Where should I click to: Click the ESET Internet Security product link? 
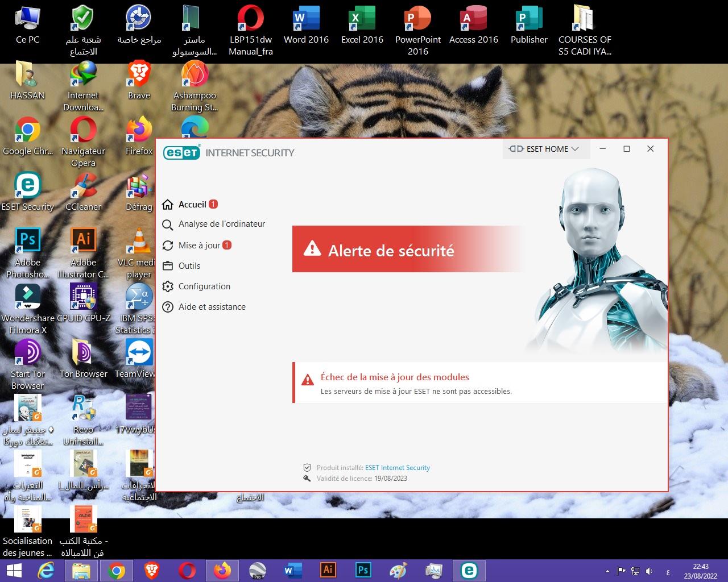click(398, 468)
